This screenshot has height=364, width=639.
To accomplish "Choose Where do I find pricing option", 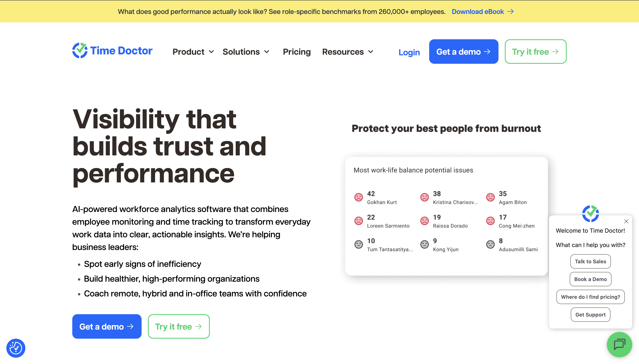I will [x=590, y=297].
